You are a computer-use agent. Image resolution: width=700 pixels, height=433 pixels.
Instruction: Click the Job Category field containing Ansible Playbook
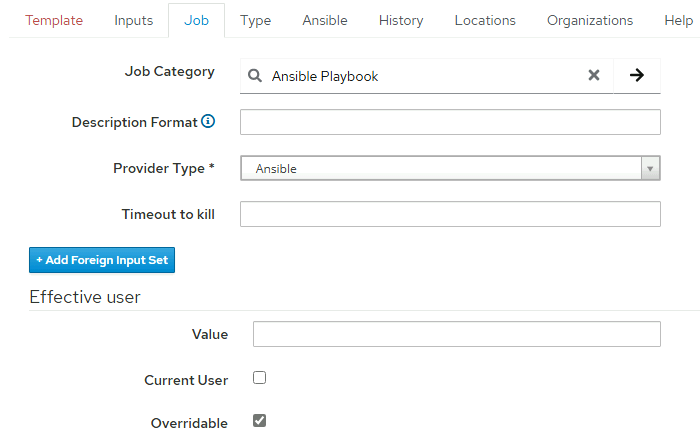(x=426, y=76)
